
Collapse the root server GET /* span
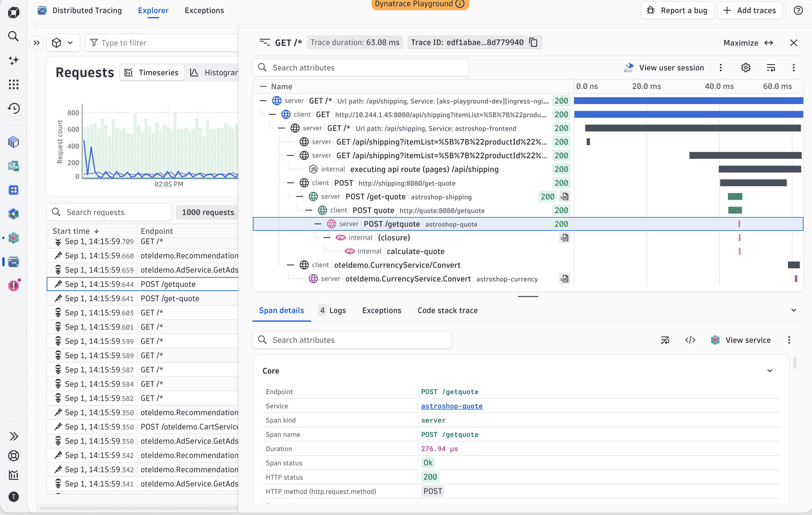[263, 101]
